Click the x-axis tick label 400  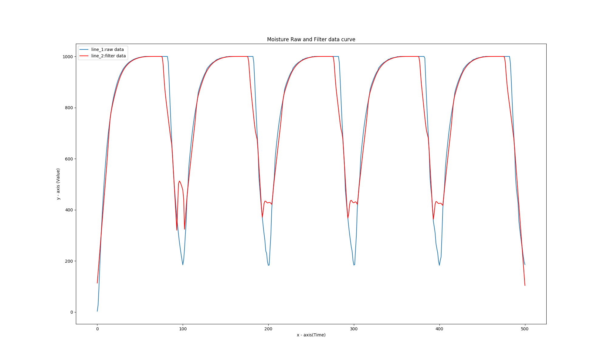[439, 329]
